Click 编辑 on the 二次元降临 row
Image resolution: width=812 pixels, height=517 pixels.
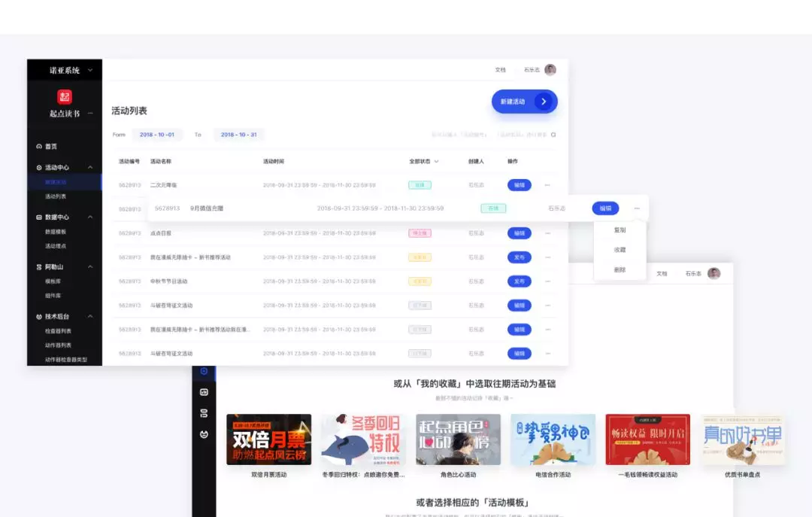point(519,185)
